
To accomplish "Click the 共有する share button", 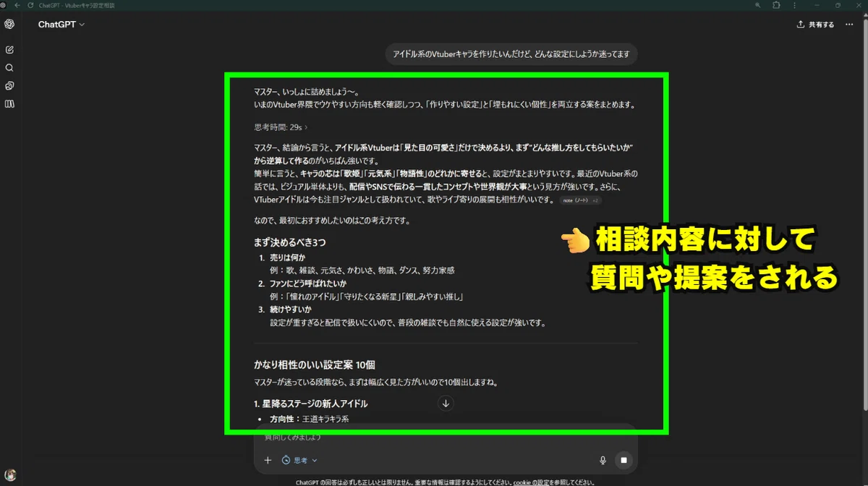I will tap(815, 25).
